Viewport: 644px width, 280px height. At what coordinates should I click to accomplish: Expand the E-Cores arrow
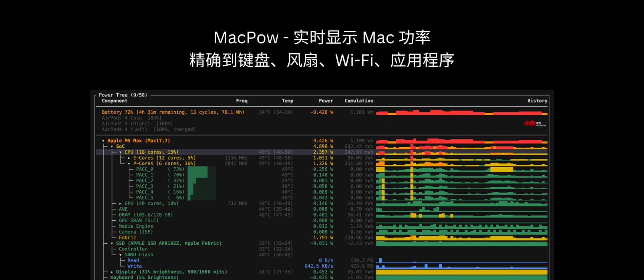click(129, 158)
